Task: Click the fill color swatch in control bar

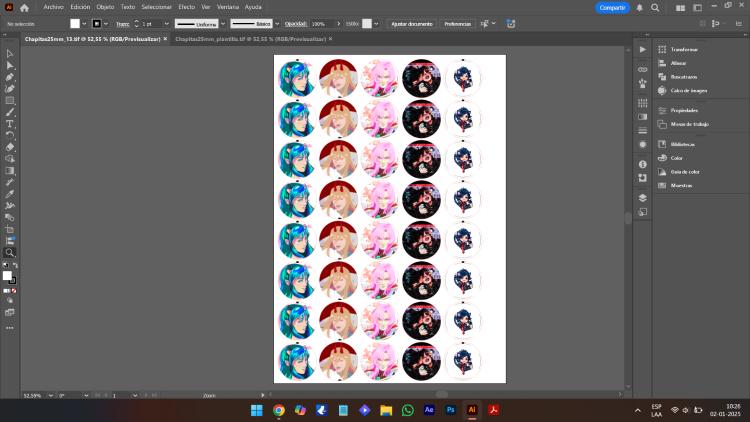Action: pyautogui.click(x=75, y=24)
